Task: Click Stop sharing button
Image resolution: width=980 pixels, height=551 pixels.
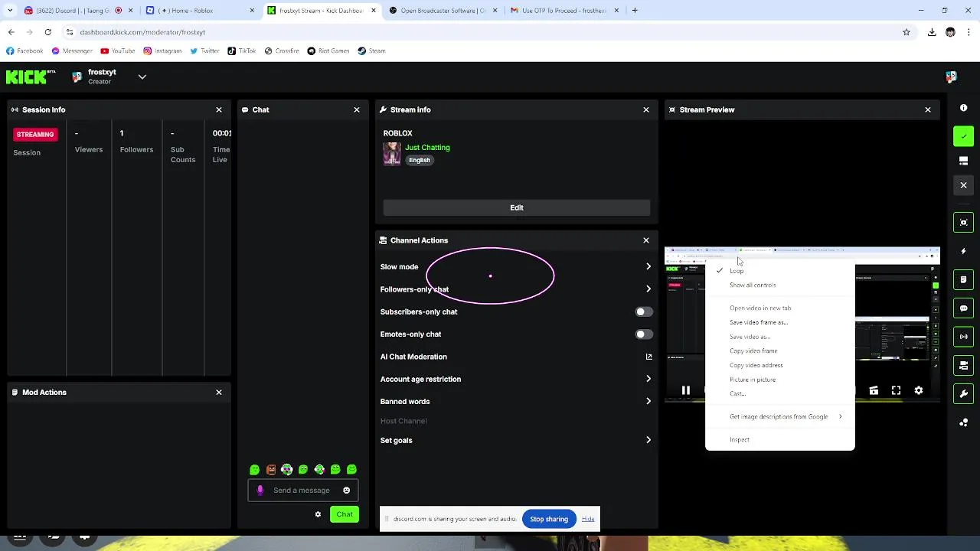Action: [x=549, y=519]
